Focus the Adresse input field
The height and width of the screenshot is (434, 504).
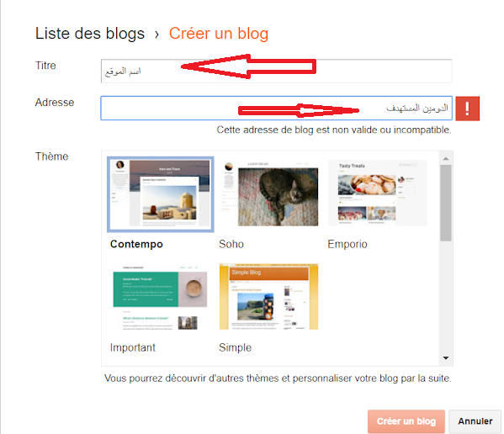(277, 108)
